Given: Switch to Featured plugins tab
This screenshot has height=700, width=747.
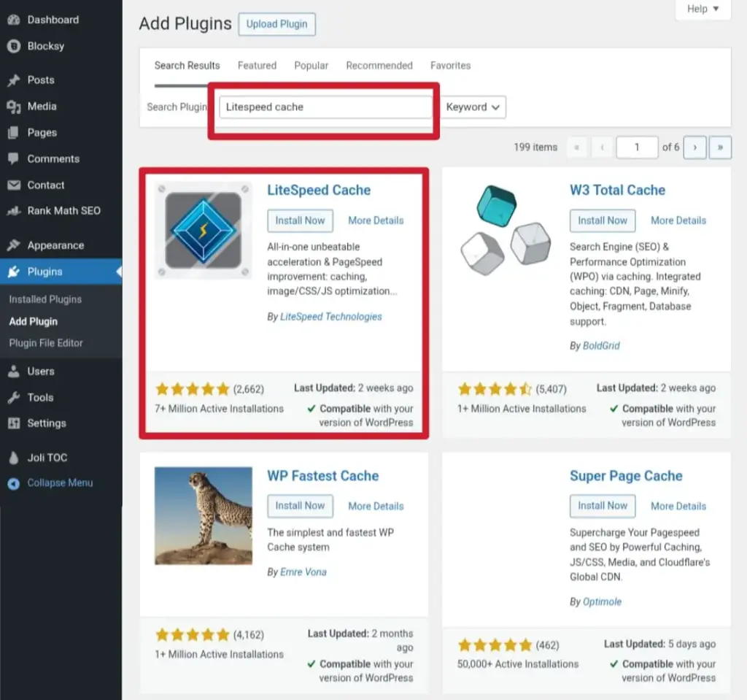Looking at the screenshot, I should coord(257,66).
